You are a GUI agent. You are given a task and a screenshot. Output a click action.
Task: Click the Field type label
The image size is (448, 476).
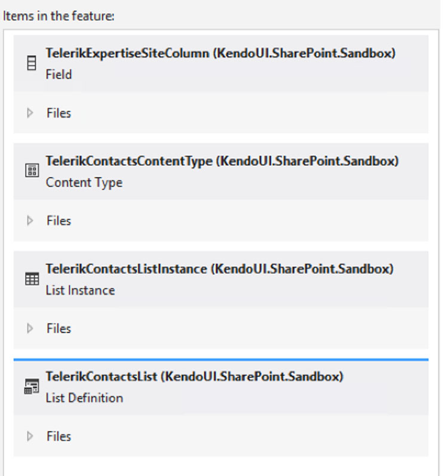pyautogui.click(x=59, y=74)
